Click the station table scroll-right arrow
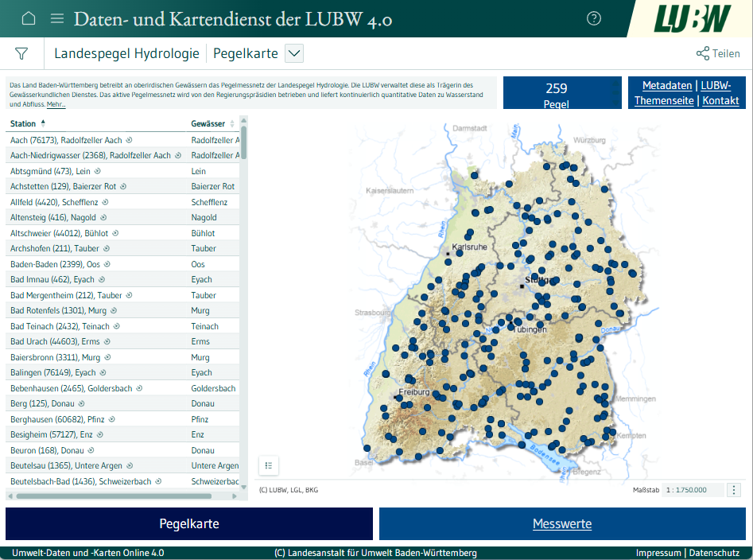 (x=235, y=496)
